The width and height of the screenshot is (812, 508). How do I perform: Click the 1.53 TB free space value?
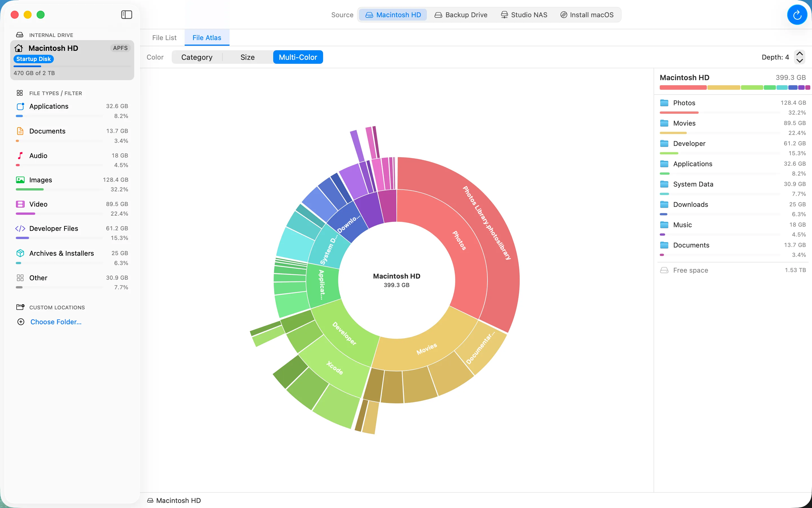coord(795,270)
